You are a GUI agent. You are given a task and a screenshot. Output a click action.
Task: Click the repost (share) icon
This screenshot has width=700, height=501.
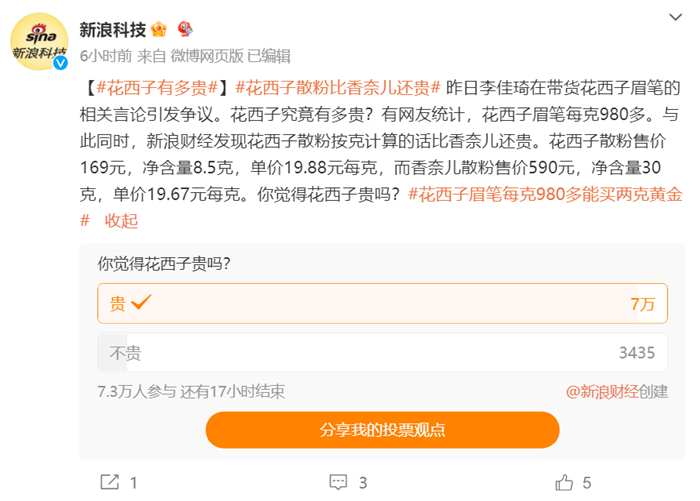(108, 482)
